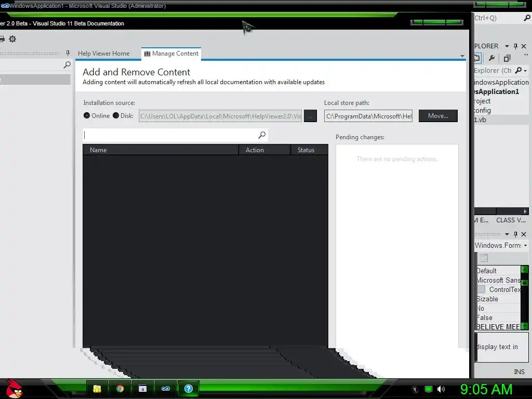Close the Properties panel
Screen dimensions: 532x399
(x=524, y=234)
